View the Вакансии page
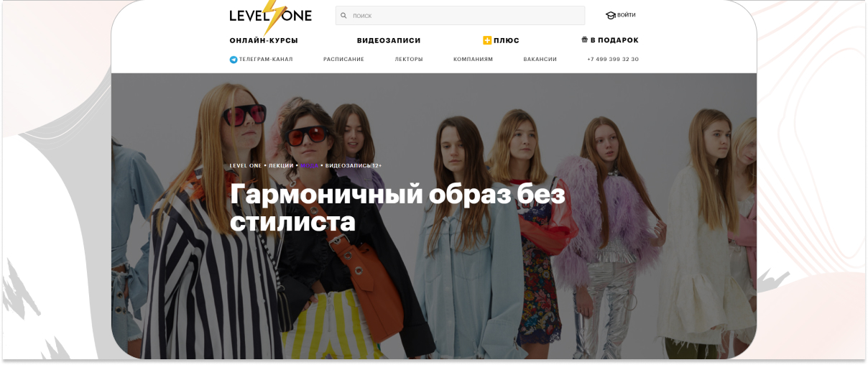This screenshot has width=868, height=365. pyautogui.click(x=540, y=60)
